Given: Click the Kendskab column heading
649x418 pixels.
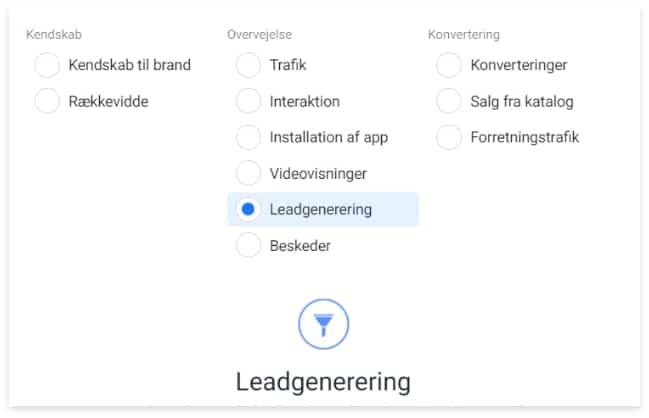Looking at the screenshot, I should pos(54,34).
